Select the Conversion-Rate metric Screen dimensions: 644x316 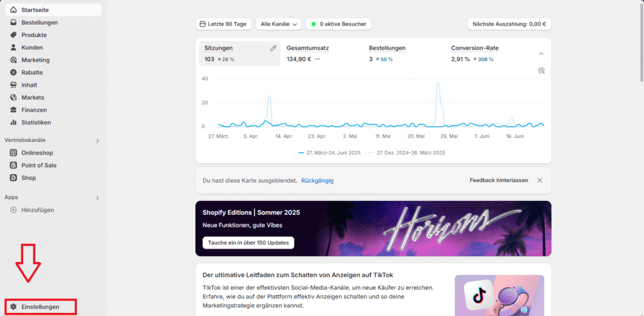tap(487, 53)
